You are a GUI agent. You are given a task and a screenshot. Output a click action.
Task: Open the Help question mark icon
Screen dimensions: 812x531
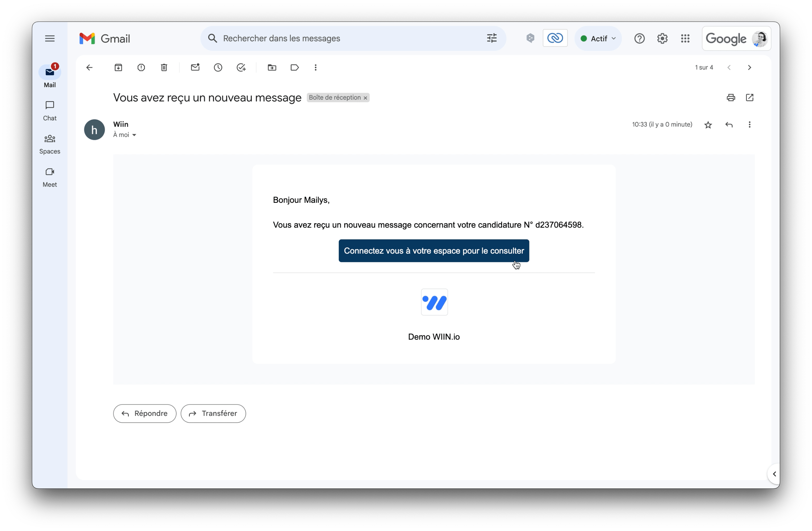pos(639,39)
